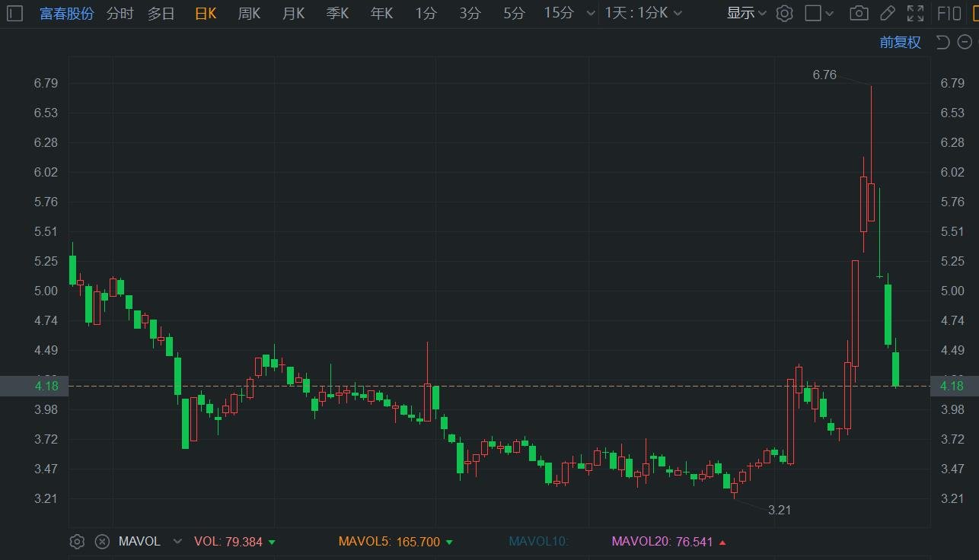Open MAVOL indicator settings gear
Image resolution: width=979 pixels, height=560 pixels.
click(x=76, y=542)
